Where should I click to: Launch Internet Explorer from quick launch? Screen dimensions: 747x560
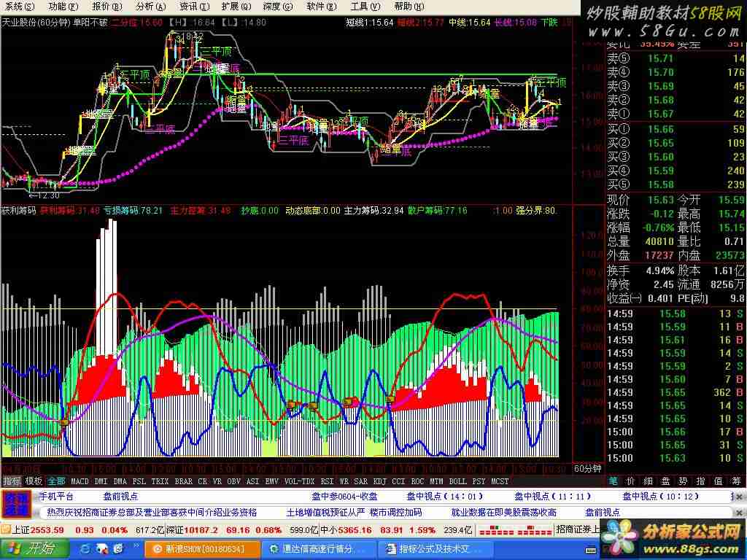(x=86, y=549)
